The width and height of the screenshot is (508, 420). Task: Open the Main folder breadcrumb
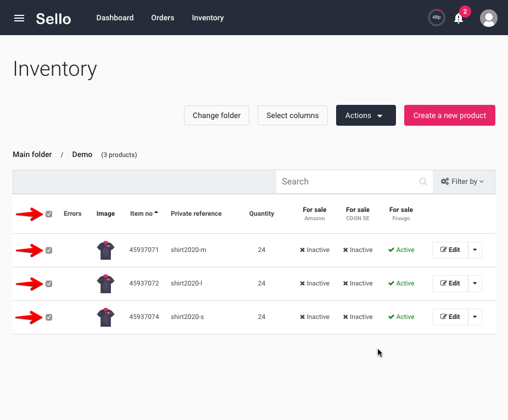pyautogui.click(x=32, y=154)
